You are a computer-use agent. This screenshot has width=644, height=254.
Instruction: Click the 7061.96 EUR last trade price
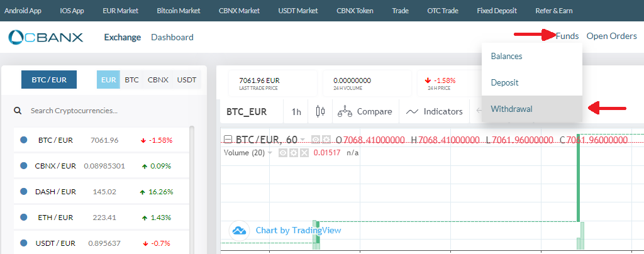(259, 81)
